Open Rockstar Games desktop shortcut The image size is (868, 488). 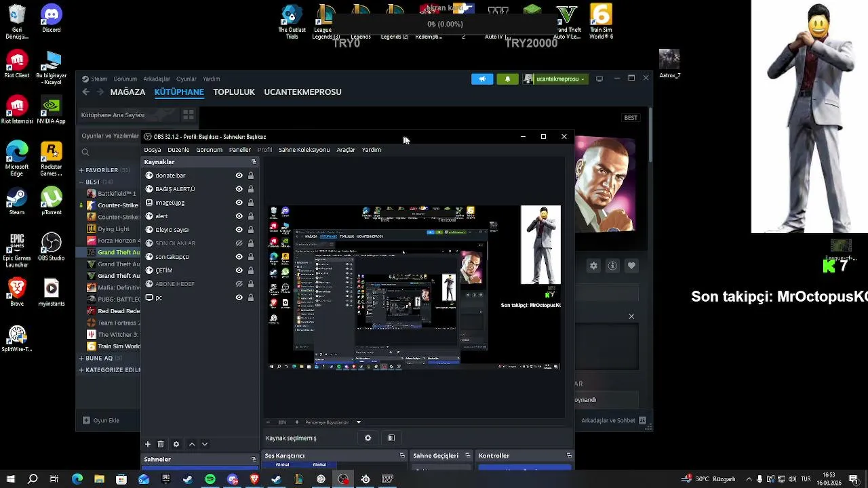[x=52, y=159]
